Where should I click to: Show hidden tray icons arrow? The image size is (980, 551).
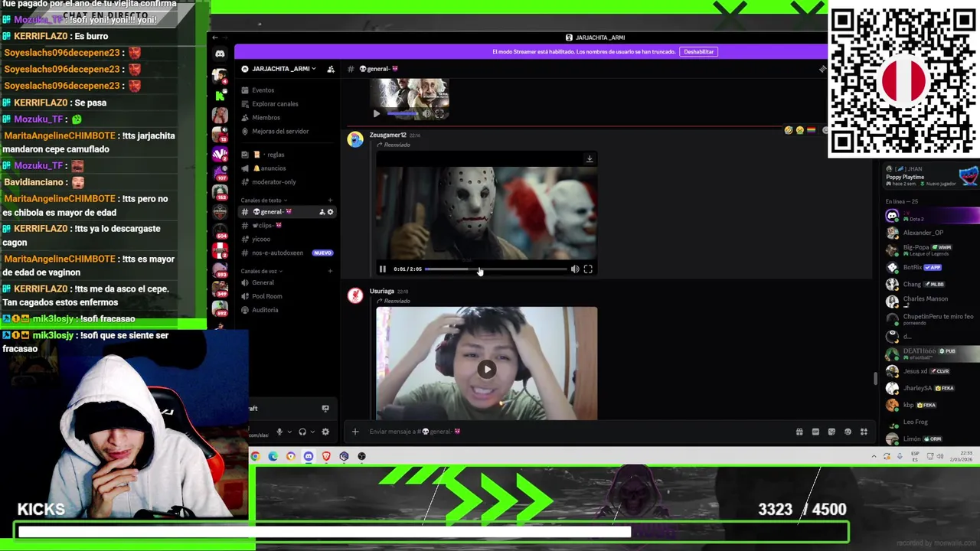[874, 457]
